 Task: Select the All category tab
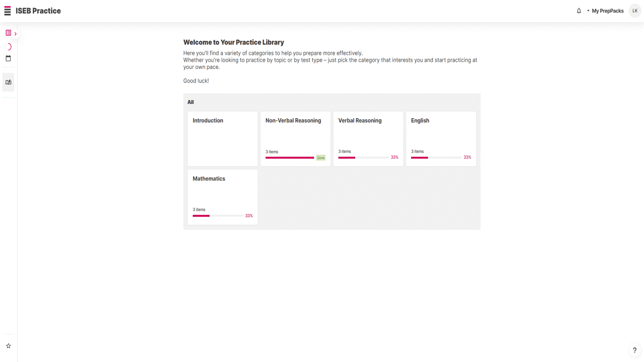point(191,102)
